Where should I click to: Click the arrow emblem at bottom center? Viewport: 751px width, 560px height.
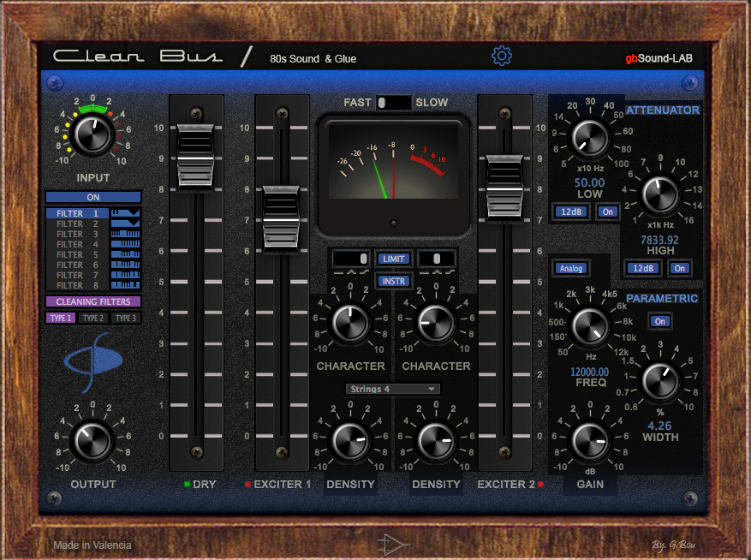click(x=394, y=544)
